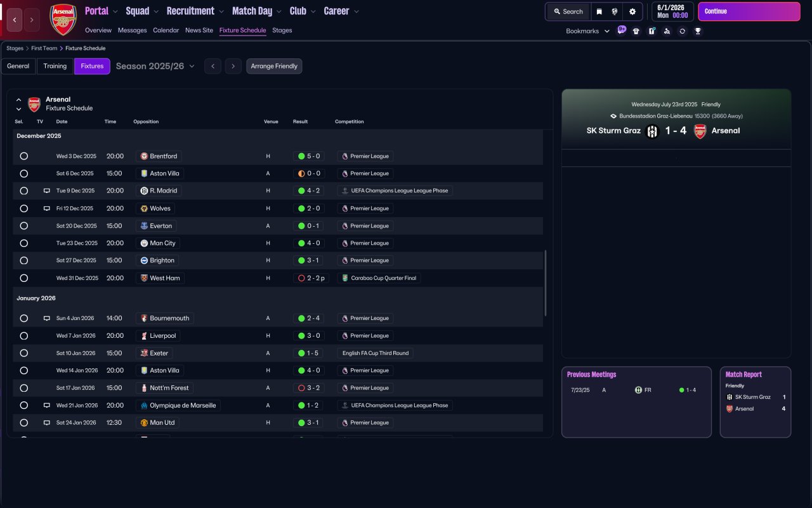The width and height of the screenshot is (812, 508).
Task: Switch to the Messages tab
Action: 132,30
